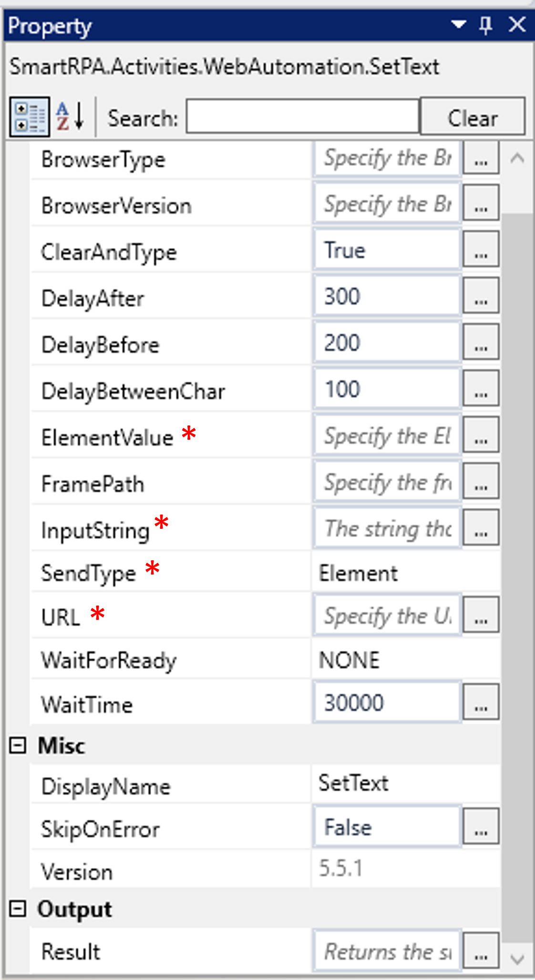Collapse the Output section
The width and height of the screenshot is (535, 980).
pos(18,908)
